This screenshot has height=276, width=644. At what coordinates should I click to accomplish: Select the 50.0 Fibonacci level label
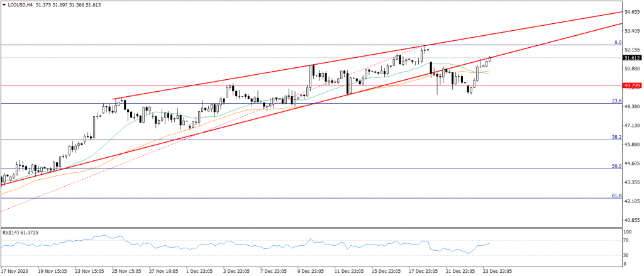click(617, 166)
